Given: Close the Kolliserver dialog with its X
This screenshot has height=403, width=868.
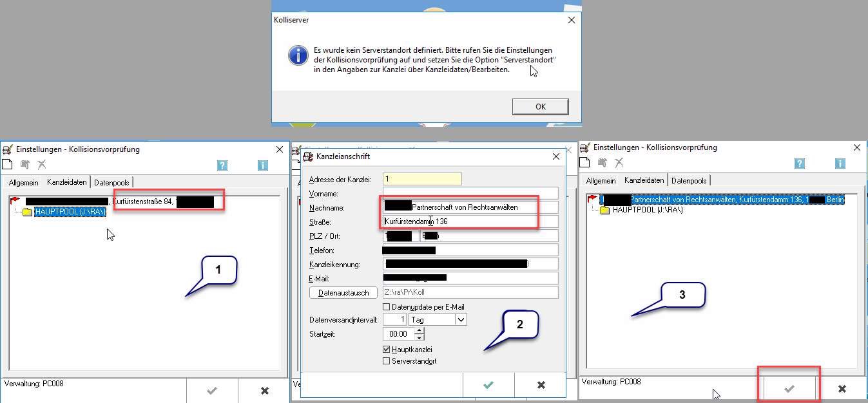Looking at the screenshot, I should pyautogui.click(x=571, y=21).
